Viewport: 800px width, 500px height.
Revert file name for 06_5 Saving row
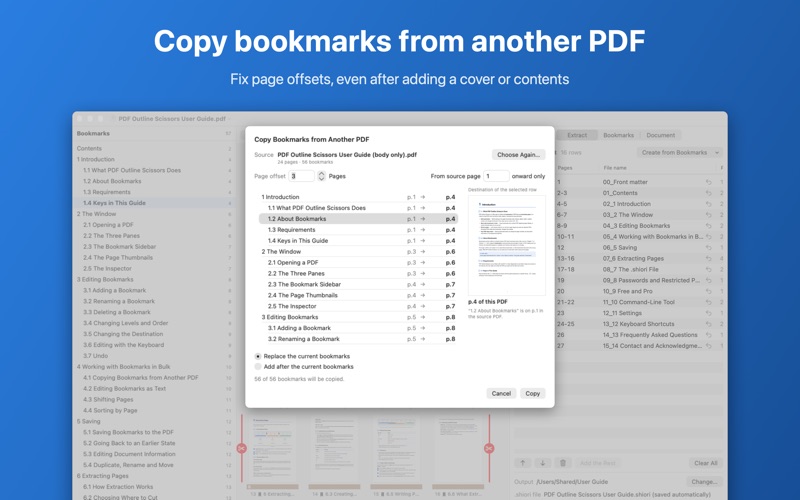(709, 247)
